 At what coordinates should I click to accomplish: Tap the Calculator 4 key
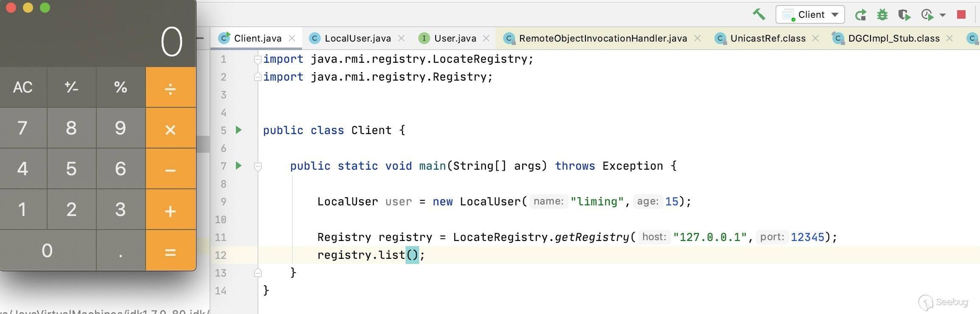[23, 168]
